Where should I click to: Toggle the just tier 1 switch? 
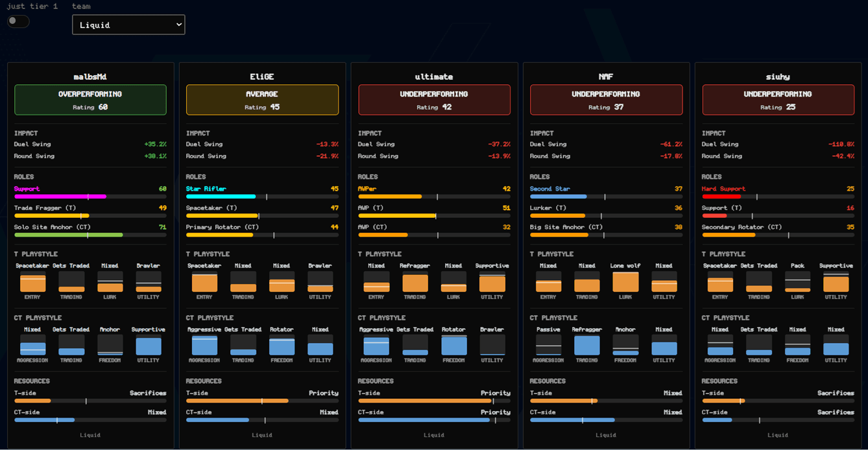tap(18, 21)
